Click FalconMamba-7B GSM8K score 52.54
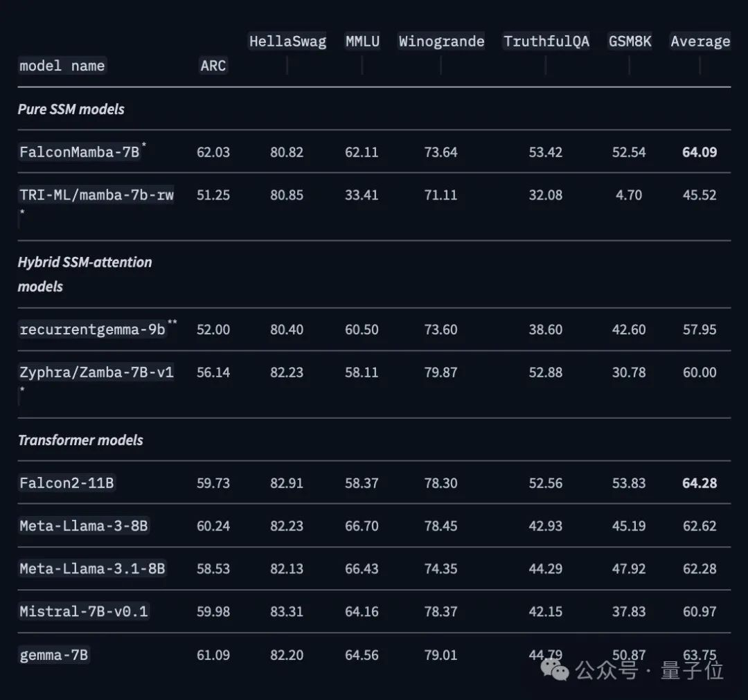The image size is (748, 700). 629,152
